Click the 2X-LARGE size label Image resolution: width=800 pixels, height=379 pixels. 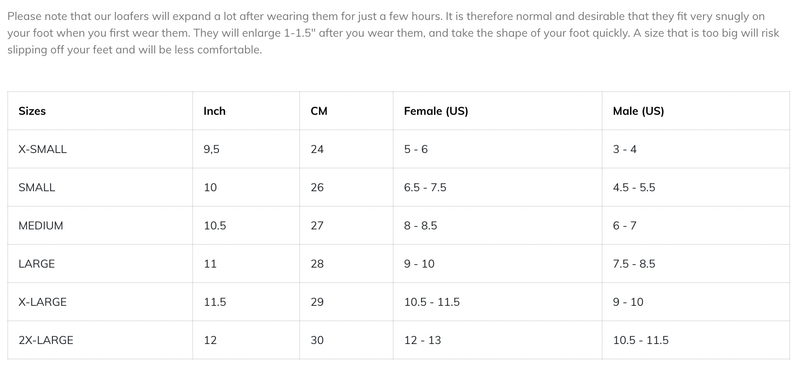pyautogui.click(x=46, y=340)
